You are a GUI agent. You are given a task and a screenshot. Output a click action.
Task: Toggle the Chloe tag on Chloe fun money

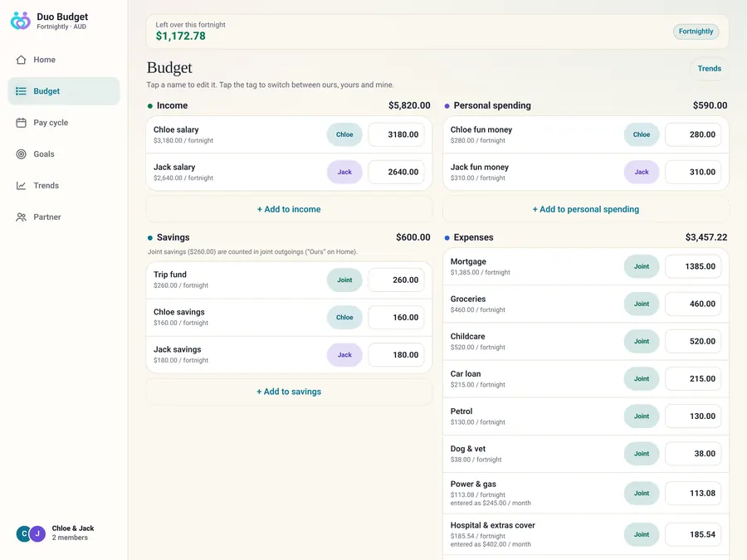(642, 134)
